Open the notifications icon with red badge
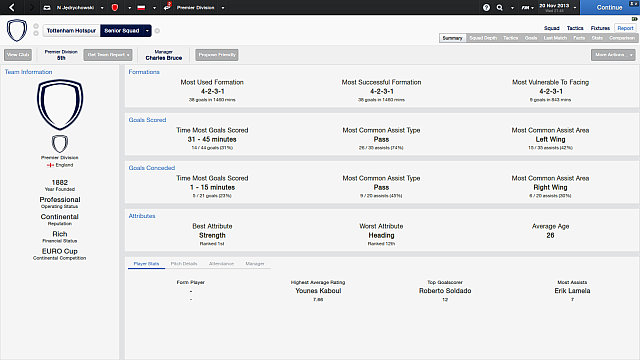Image resolution: width=640 pixels, height=360 pixels. pos(167,7)
